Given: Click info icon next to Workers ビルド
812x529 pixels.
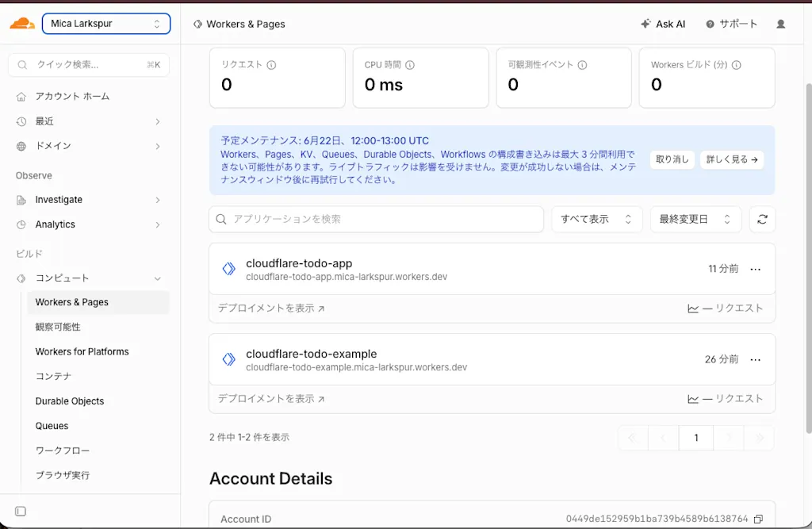Looking at the screenshot, I should tap(737, 65).
